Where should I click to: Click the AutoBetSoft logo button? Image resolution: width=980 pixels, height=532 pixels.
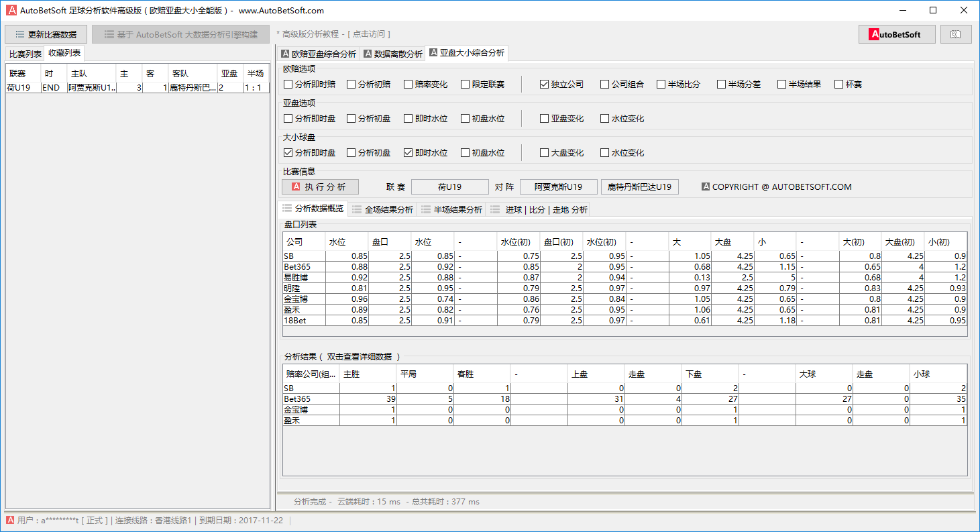(x=897, y=34)
